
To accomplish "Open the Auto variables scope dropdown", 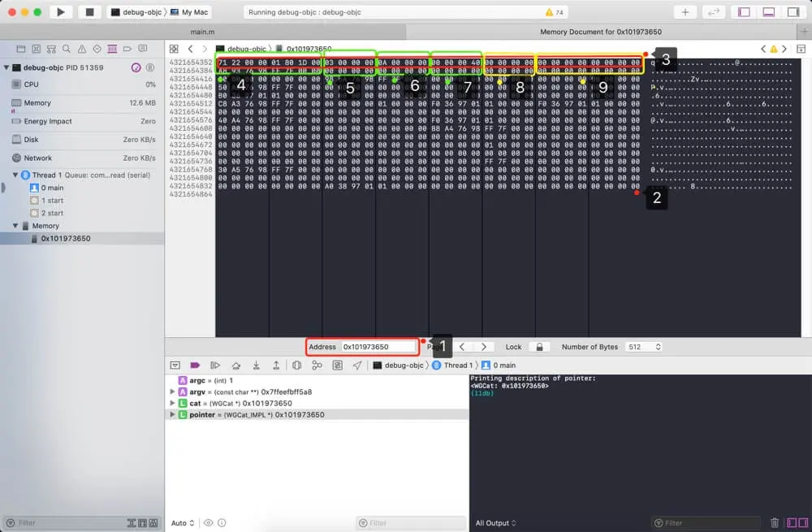I will click(183, 523).
